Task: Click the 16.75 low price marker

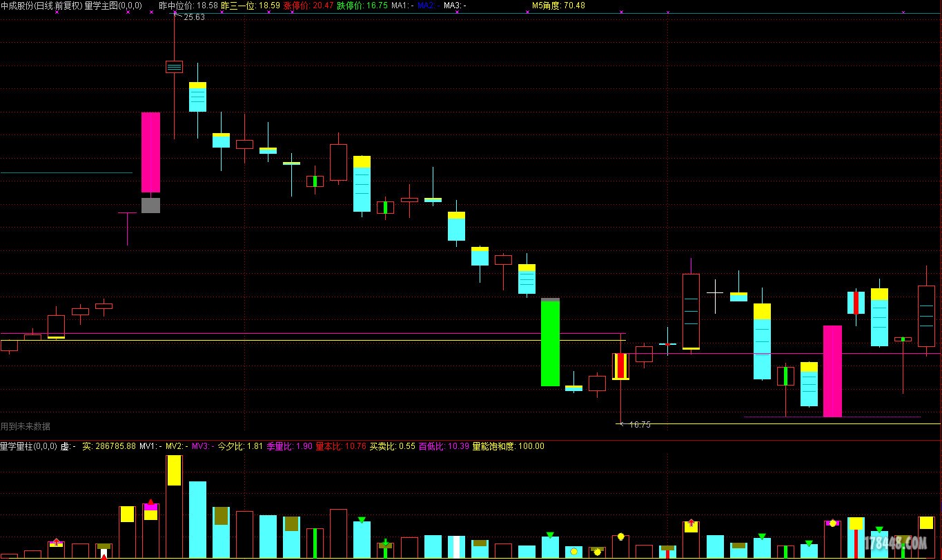Action: click(640, 425)
